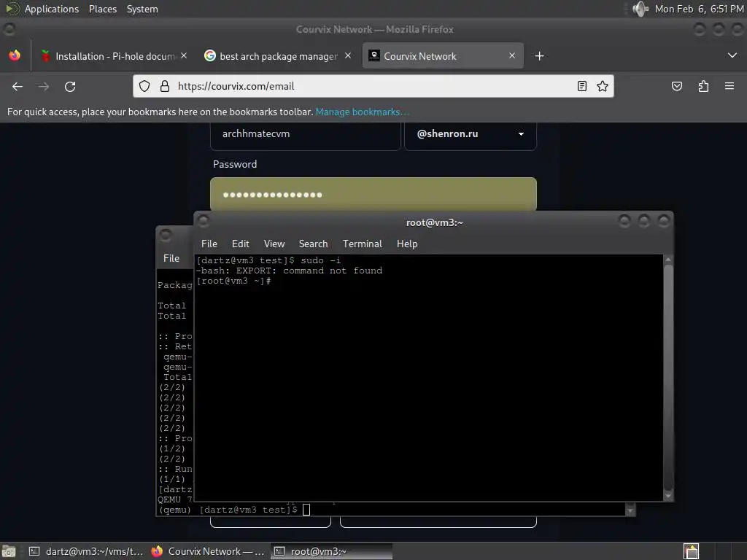Open a new Firefox tab
747x560 pixels.
point(539,56)
